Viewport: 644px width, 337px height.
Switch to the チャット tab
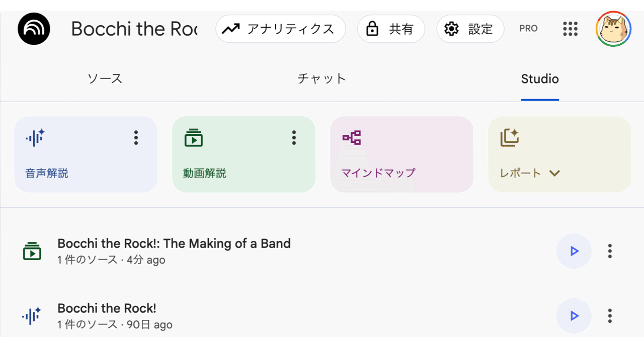322,79
